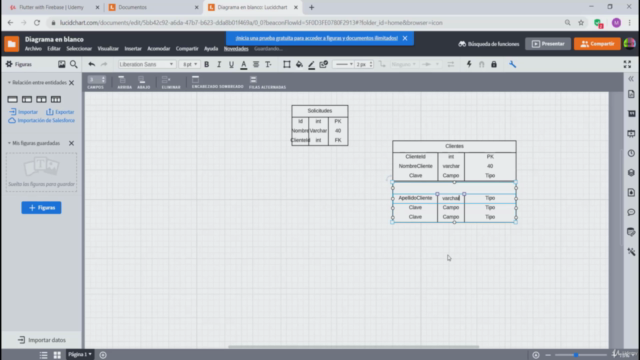
Task: Adjust the Campos number field stepper
Action: point(104,80)
